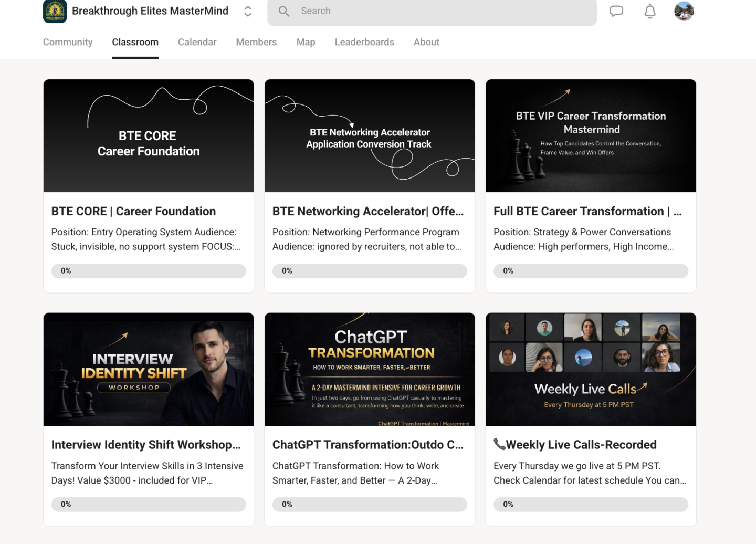Open the chat messages icon
This screenshot has width=756, height=544.
click(616, 11)
